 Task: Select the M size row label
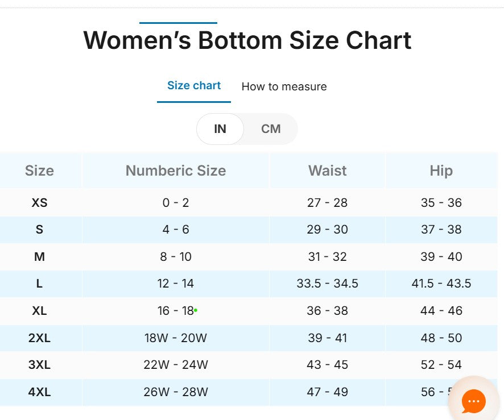pos(39,257)
